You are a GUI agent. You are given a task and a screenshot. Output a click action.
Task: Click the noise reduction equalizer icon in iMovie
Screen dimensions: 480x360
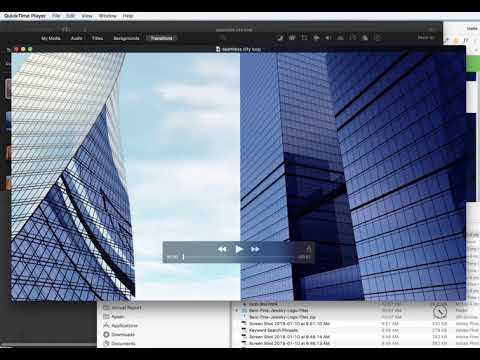click(340, 38)
